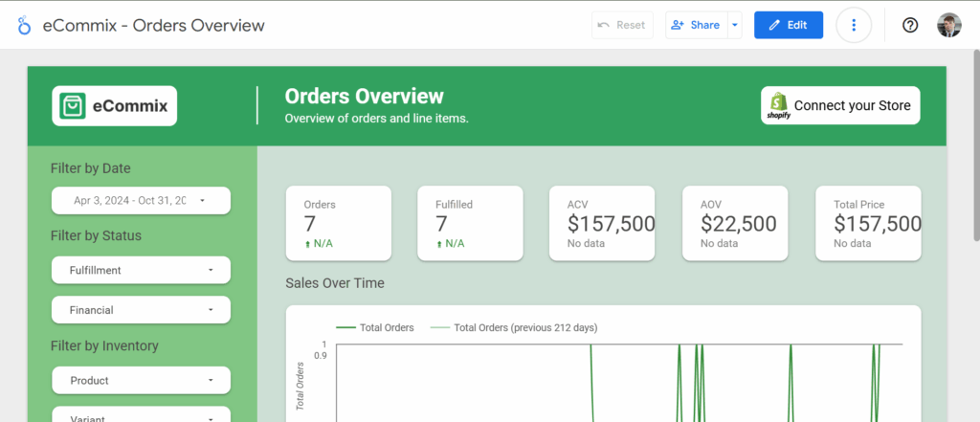Click the Filter by Status label
The height and width of the screenshot is (422, 980).
point(97,235)
